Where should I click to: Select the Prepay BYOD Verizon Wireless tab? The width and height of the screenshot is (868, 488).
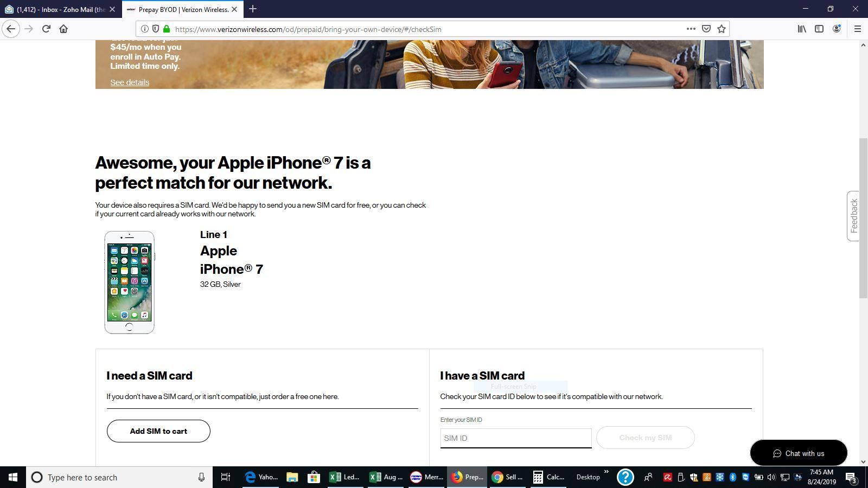[182, 9]
